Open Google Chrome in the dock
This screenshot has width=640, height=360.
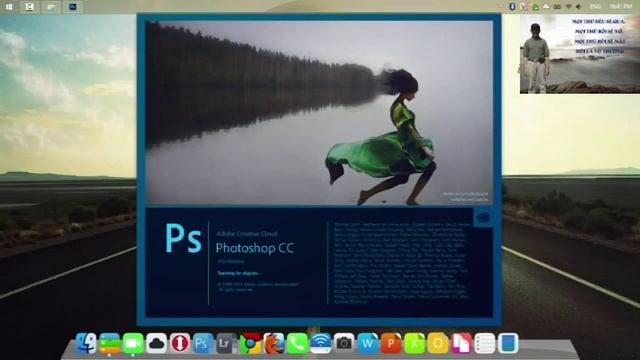click(250, 343)
